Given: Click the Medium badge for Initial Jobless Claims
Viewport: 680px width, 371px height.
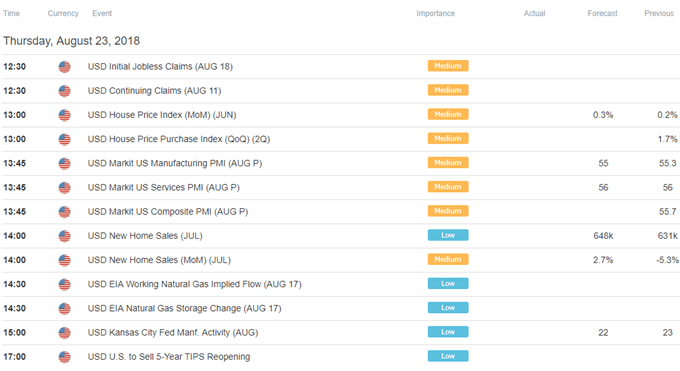Looking at the screenshot, I should tap(448, 66).
